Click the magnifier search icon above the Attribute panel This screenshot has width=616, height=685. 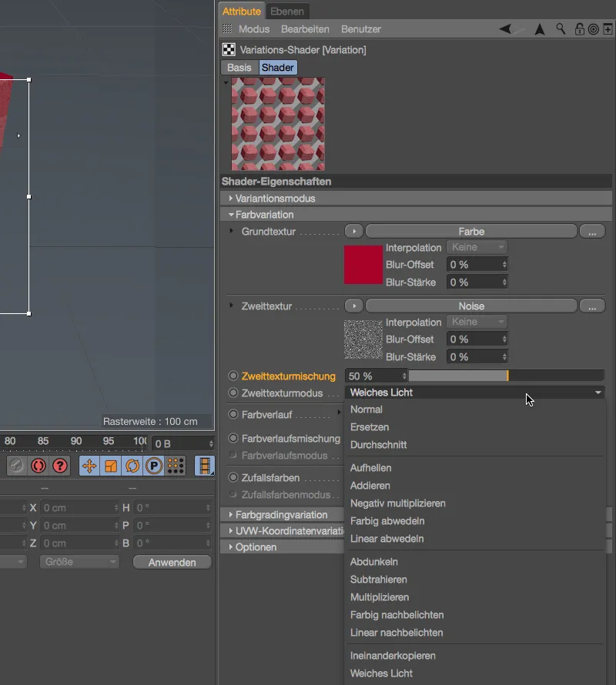pos(558,28)
